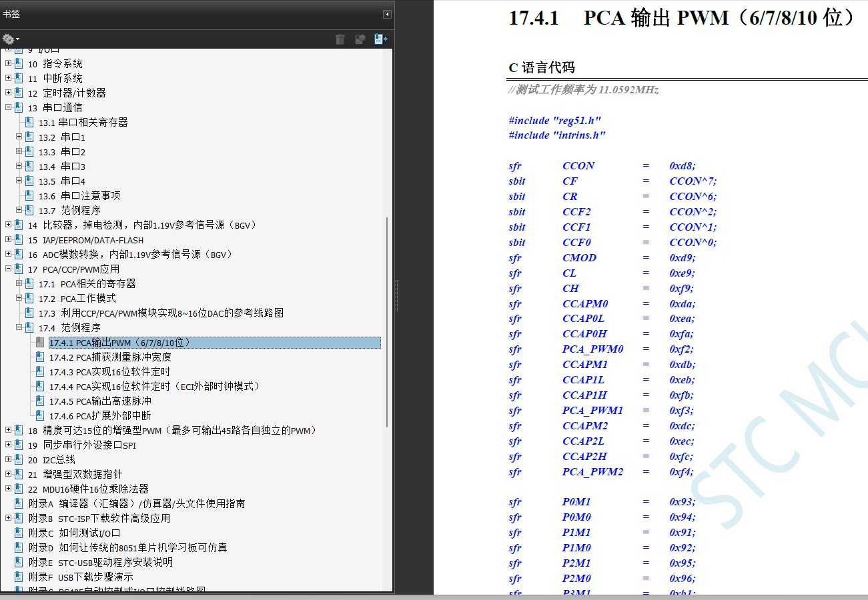This screenshot has width=868, height=600.
Task: Expand the '12 定时器/计数器' bookmark
Action: click(9, 93)
